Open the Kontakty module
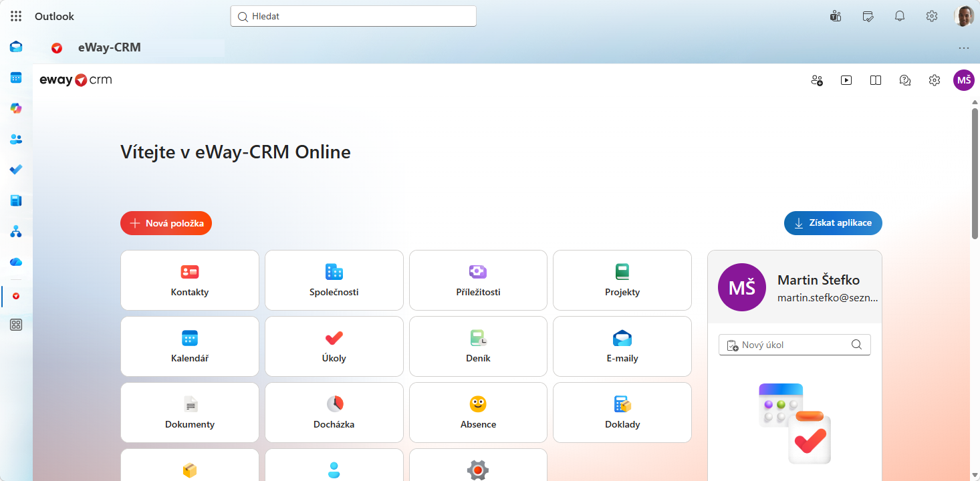980x481 pixels. click(190, 281)
